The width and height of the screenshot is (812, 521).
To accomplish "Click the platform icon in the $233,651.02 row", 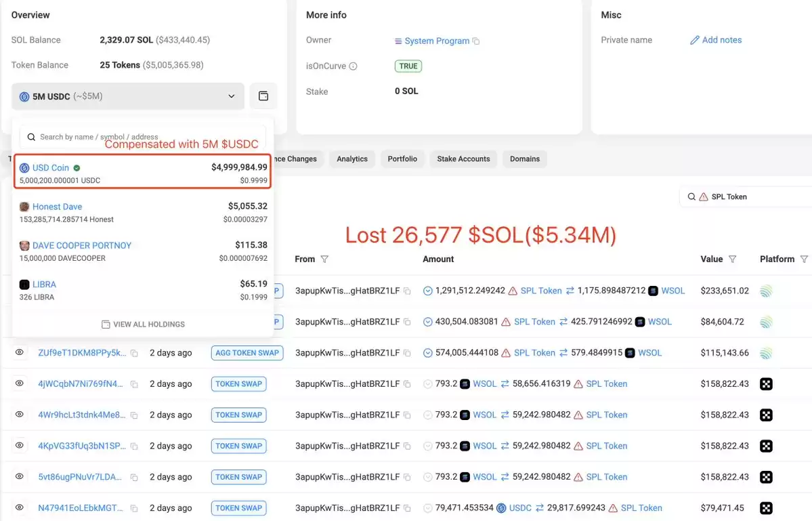I will (x=766, y=291).
